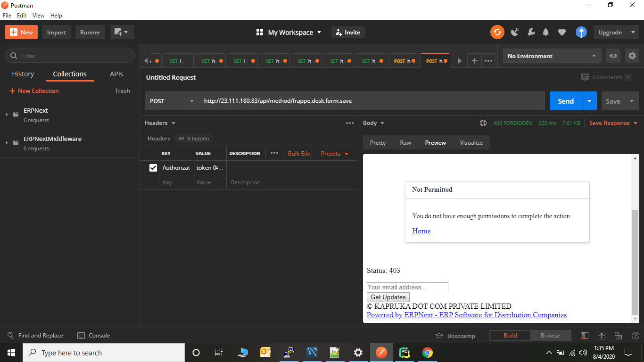Image resolution: width=644 pixels, height=362 pixels.
Task: Toggle 9 hidden headers visibility
Action: tap(194, 139)
